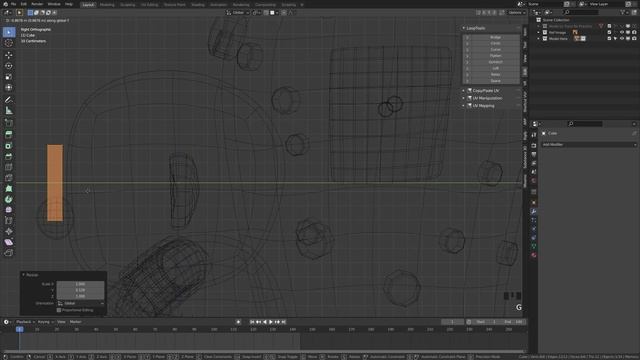Open the viewport Options dropdown
The image size is (640, 360).
516,13
